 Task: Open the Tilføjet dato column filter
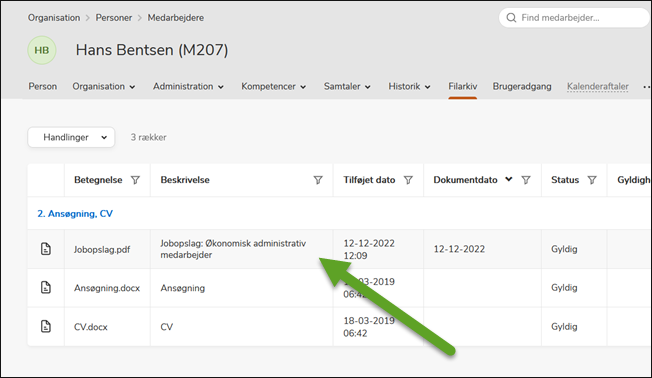408,180
